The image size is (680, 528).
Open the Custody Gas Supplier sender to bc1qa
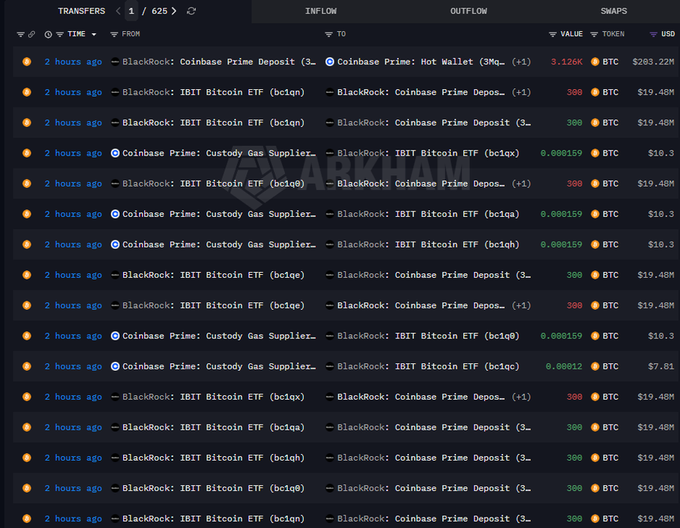click(x=219, y=214)
